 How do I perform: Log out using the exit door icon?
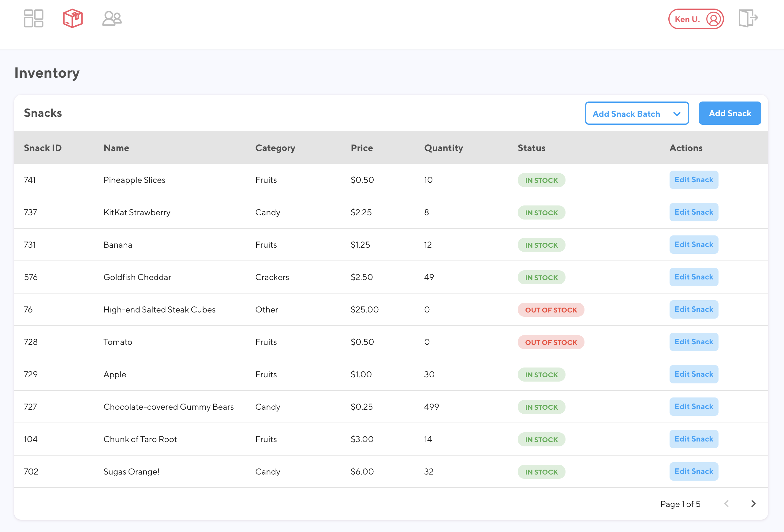point(748,19)
